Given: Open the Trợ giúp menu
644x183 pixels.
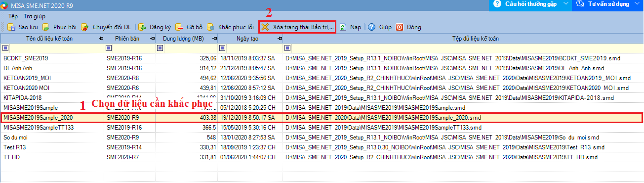Looking at the screenshot, I should [35, 16].
